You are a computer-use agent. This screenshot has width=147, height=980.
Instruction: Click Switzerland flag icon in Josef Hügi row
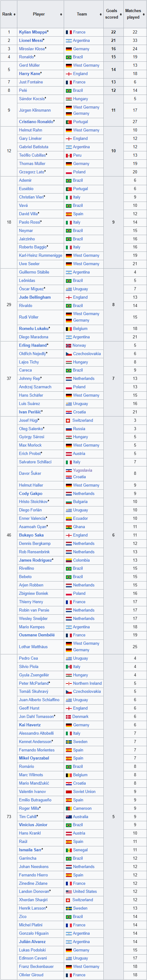[68, 421]
